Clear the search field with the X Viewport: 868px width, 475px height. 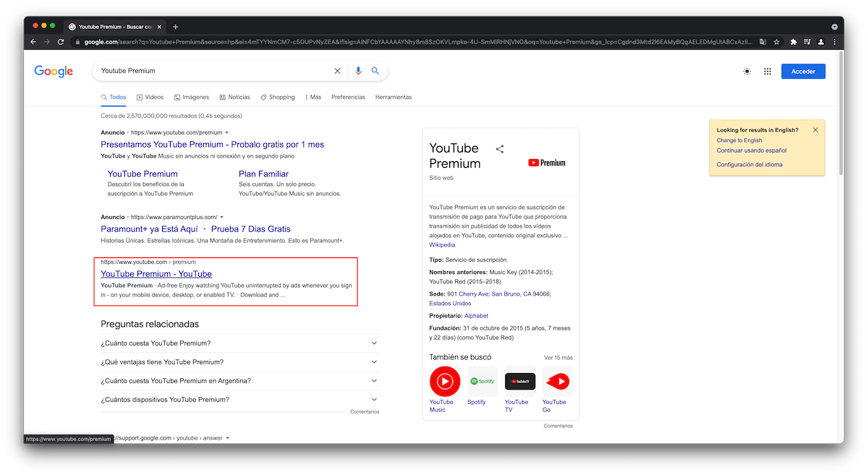coord(337,71)
